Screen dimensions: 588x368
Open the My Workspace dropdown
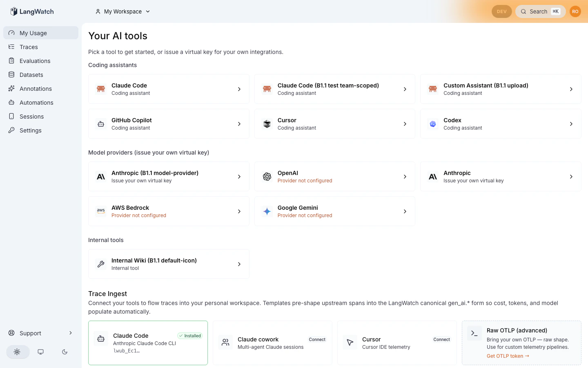[x=123, y=11]
